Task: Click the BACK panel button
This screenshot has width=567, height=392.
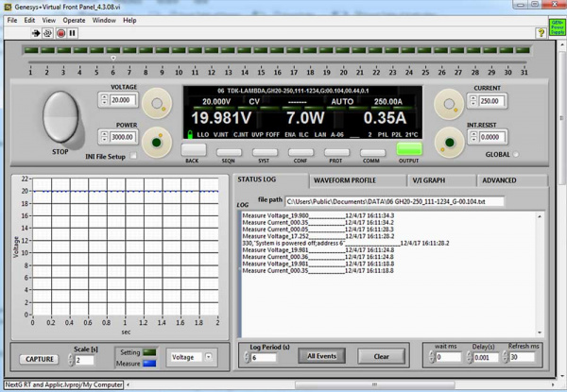Action: pyautogui.click(x=194, y=149)
